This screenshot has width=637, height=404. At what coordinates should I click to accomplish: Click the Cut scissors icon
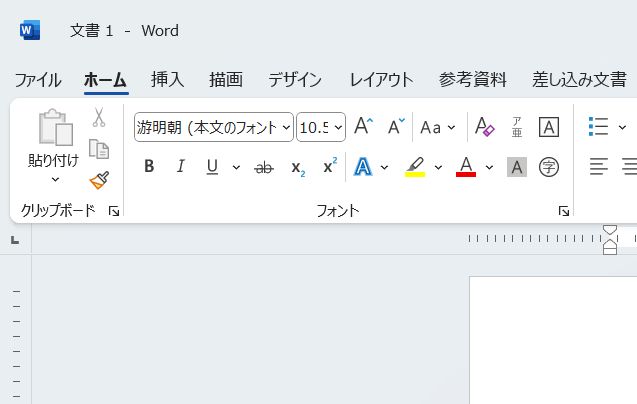(x=99, y=117)
